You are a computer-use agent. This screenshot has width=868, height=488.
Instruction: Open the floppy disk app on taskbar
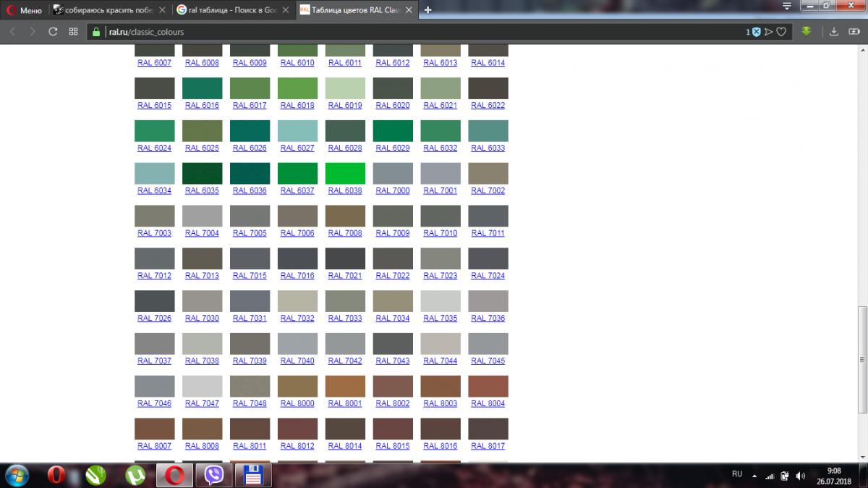[253, 475]
